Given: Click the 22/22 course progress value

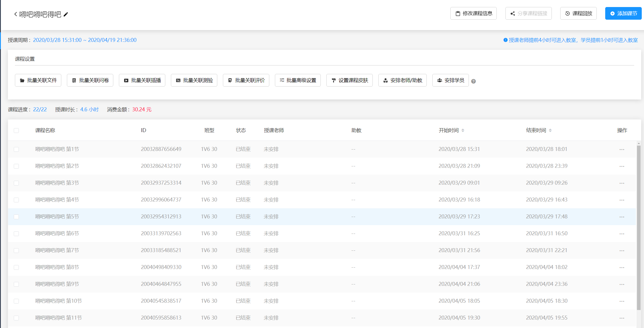Looking at the screenshot, I should coord(40,110).
